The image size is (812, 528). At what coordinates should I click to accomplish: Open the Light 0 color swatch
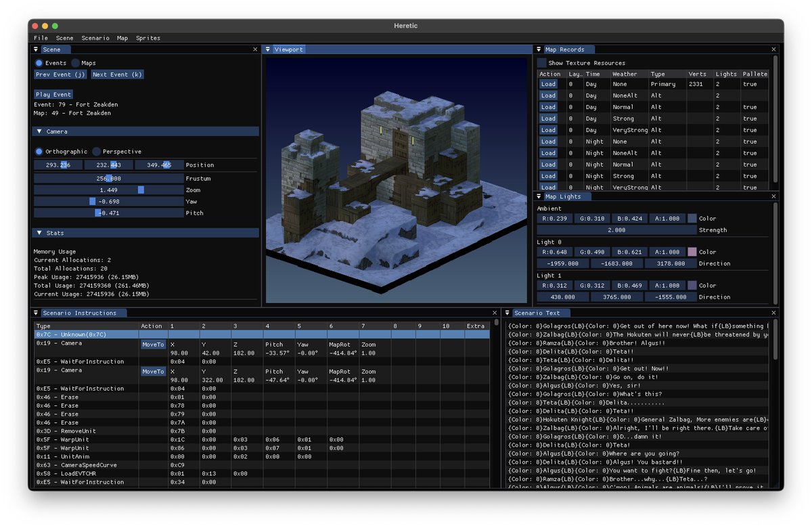692,252
